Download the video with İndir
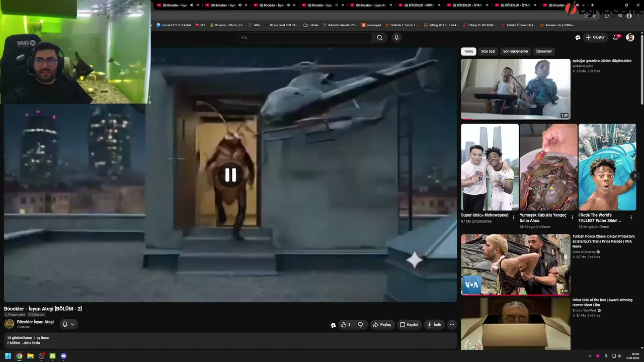This screenshot has height=362, width=644. 434,325
